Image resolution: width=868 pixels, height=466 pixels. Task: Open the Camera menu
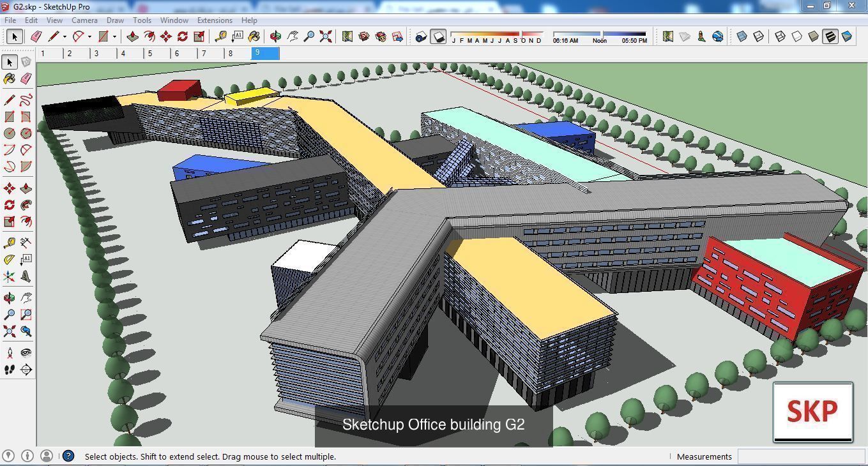point(84,20)
